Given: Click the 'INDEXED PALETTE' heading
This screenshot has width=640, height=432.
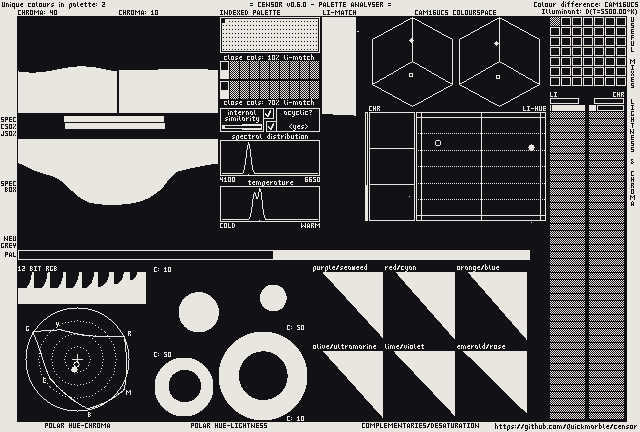Looking at the screenshot, I should point(250,12).
